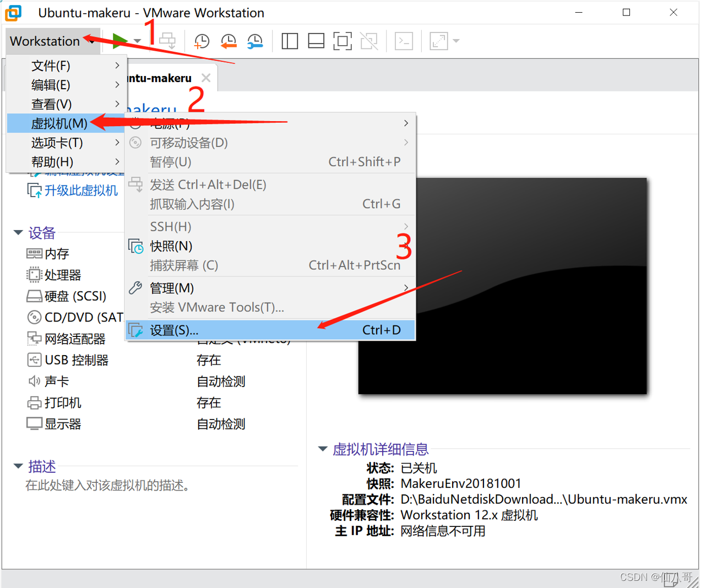The width and height of the screenshot is (701, 588).
Task: Select the 网络适配器 device row
Action: click(x=66, y=339)
